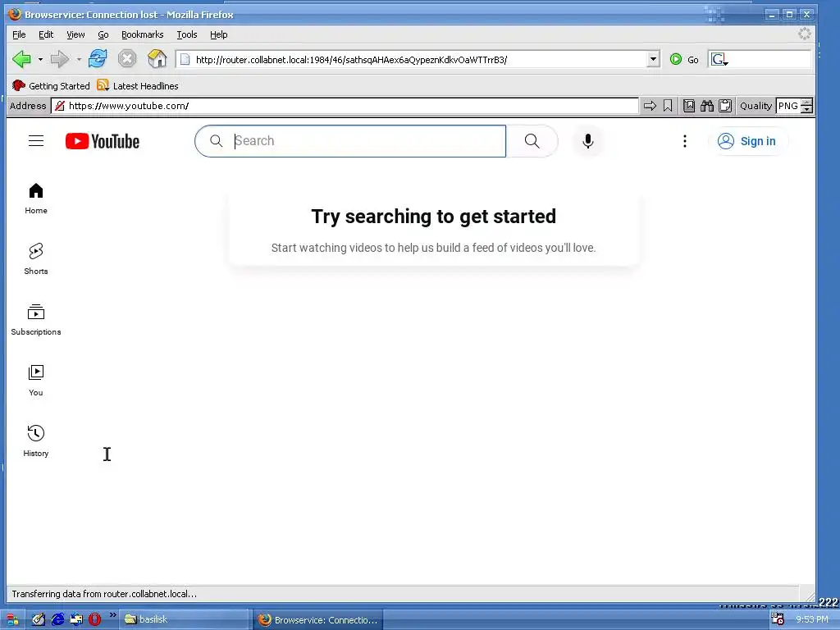
Task: Open the taskbar Start menu icon
Action: (11, 619)
